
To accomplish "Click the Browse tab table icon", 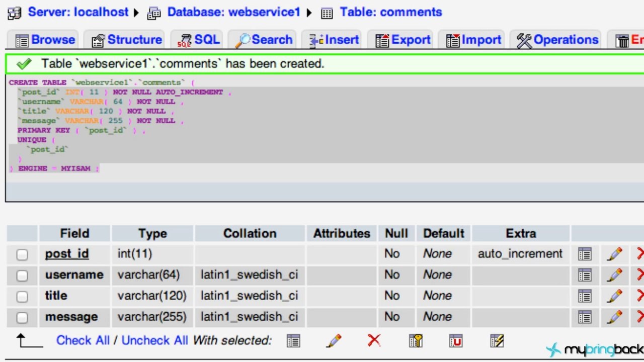I will [22, 41].
